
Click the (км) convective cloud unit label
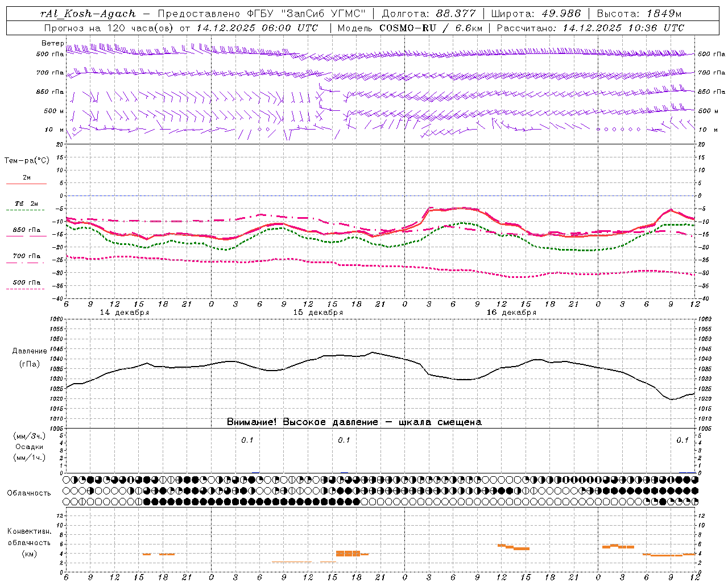[x=29, y=554]
